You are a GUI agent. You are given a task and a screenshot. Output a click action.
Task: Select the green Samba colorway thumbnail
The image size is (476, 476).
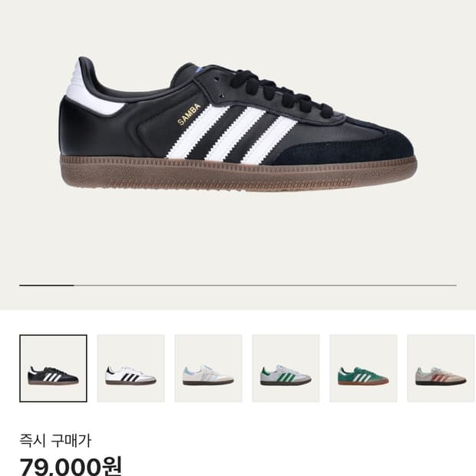[363, 369]
